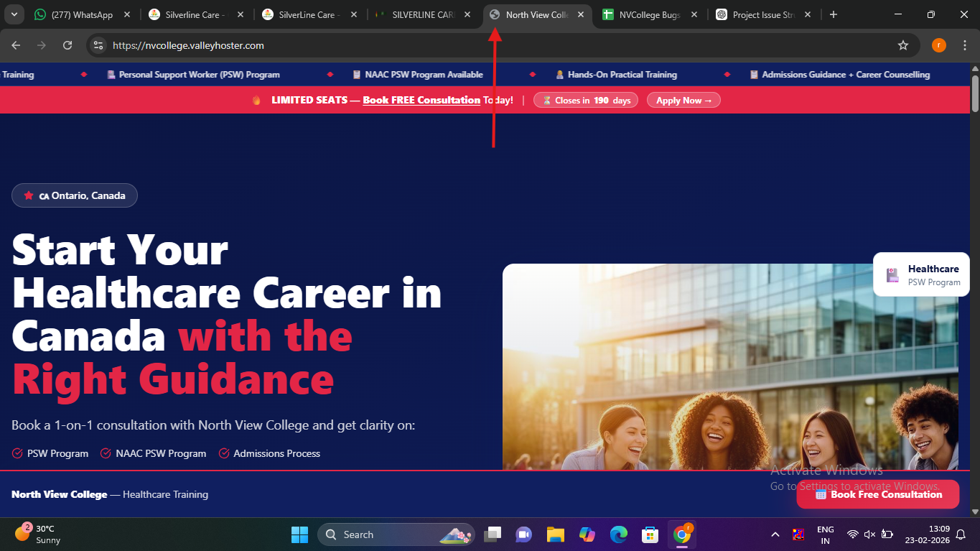Click the Healthcare PSW Program card

click(x=921, y=274)
